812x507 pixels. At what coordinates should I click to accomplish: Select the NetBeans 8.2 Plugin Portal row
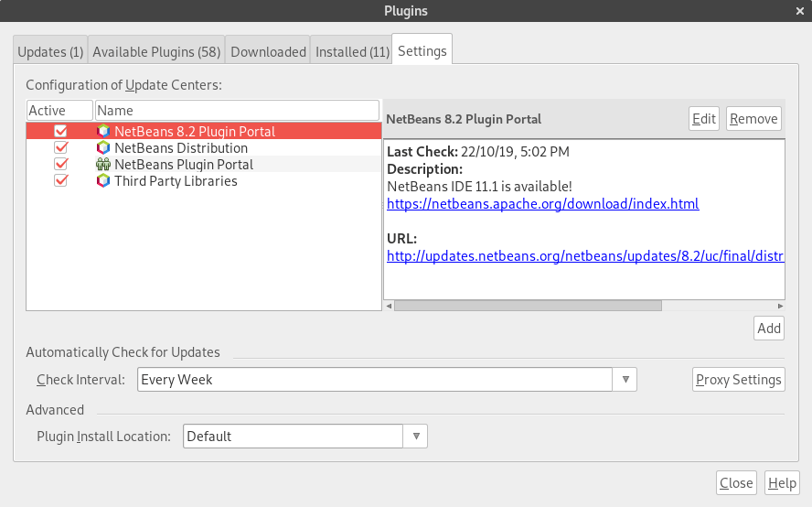[x=204, y=131]
